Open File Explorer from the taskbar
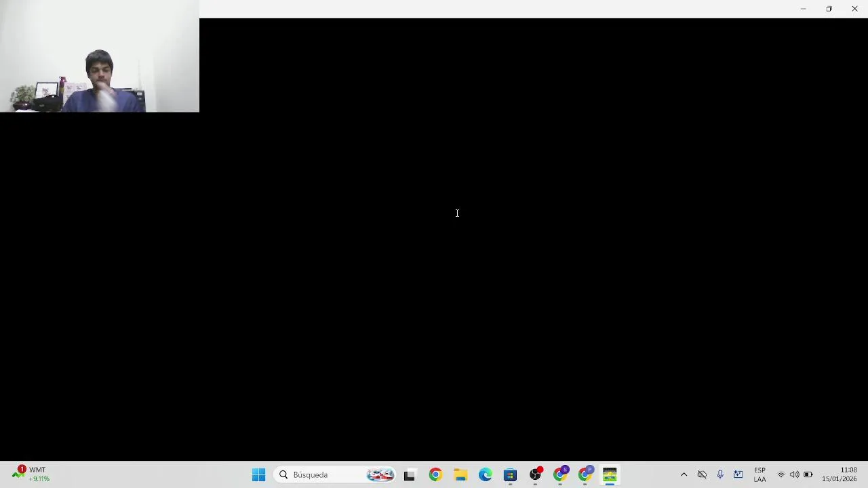 (x=460, y=475)
